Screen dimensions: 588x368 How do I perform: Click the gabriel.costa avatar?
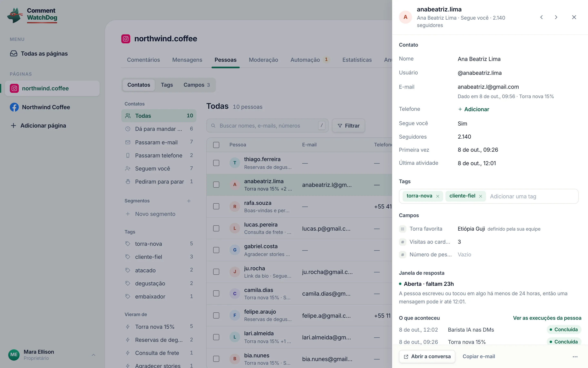pos(235,250)
